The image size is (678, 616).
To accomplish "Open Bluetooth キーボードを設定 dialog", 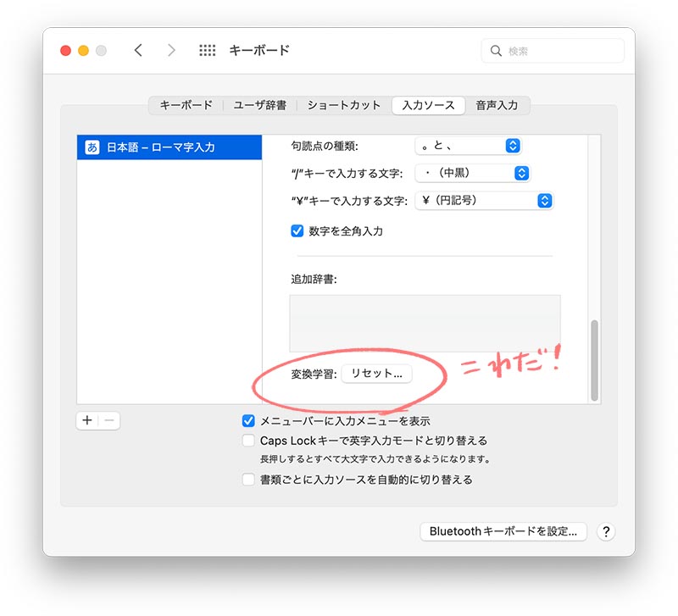I will click(x=503, y=531).
